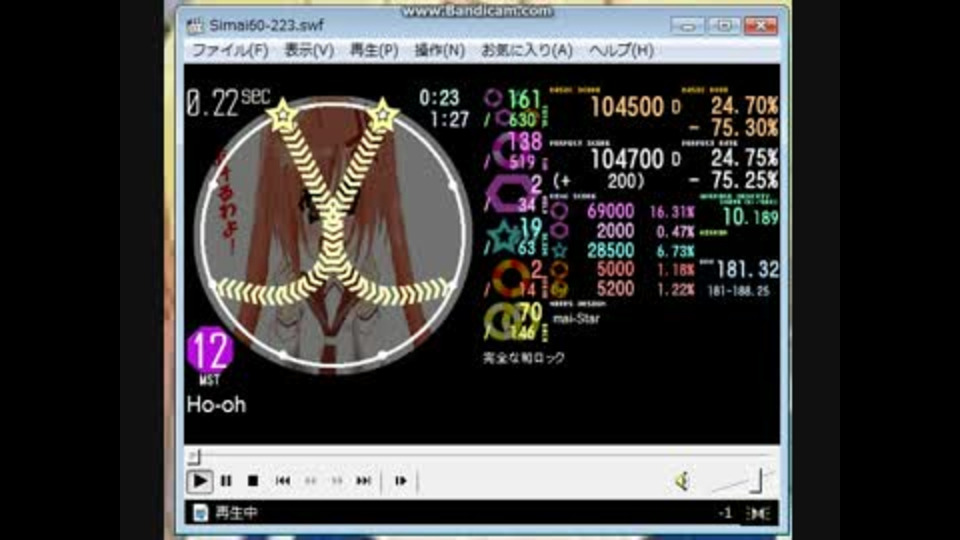
Task: Click the red-orange ring note-count icon
Action: pos(510,278)
